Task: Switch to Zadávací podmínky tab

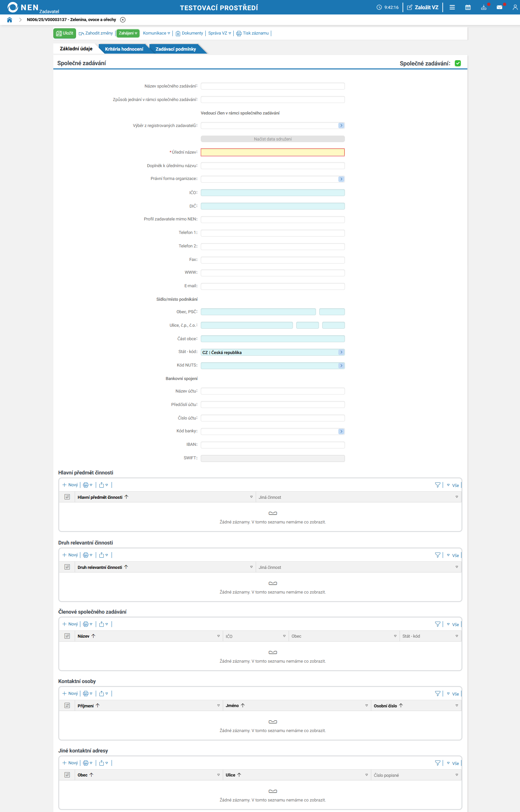Action: [176, 49]
